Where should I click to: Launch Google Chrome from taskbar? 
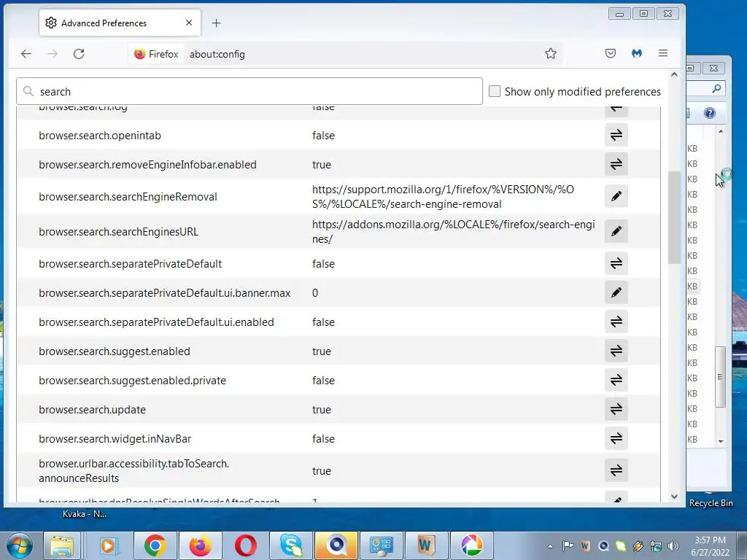[155, 545]
